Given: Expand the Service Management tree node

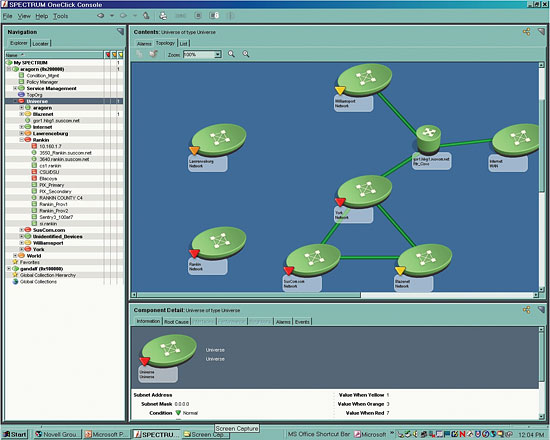Looking at the screenshot, I should coord(15,88).
